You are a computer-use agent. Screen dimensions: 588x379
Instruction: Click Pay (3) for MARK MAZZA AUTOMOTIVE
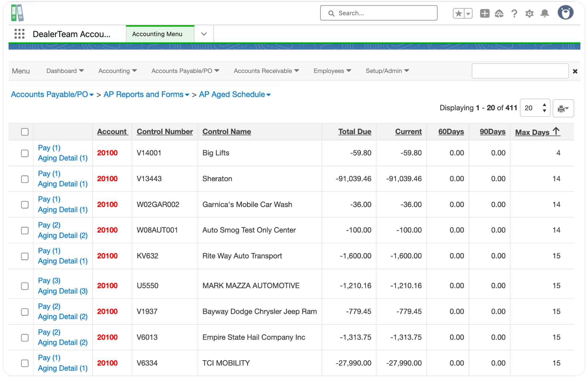click(x=49, y=280)
